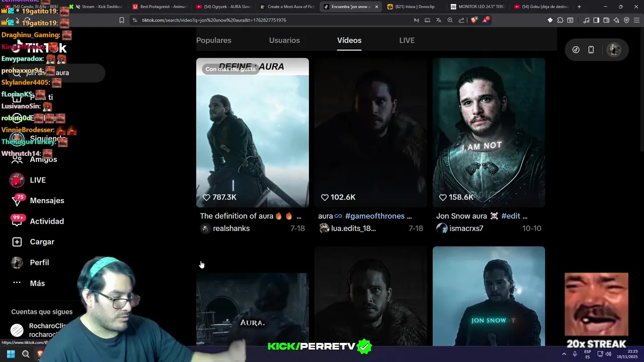
Task: Open volume control in system tray
Action: tap(608, 354)
